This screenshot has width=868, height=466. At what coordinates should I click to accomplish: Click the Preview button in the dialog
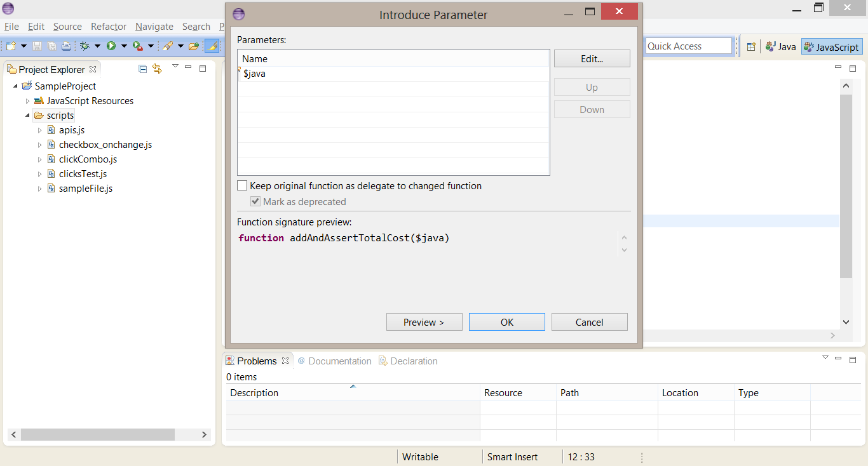(x=424, y=321)
